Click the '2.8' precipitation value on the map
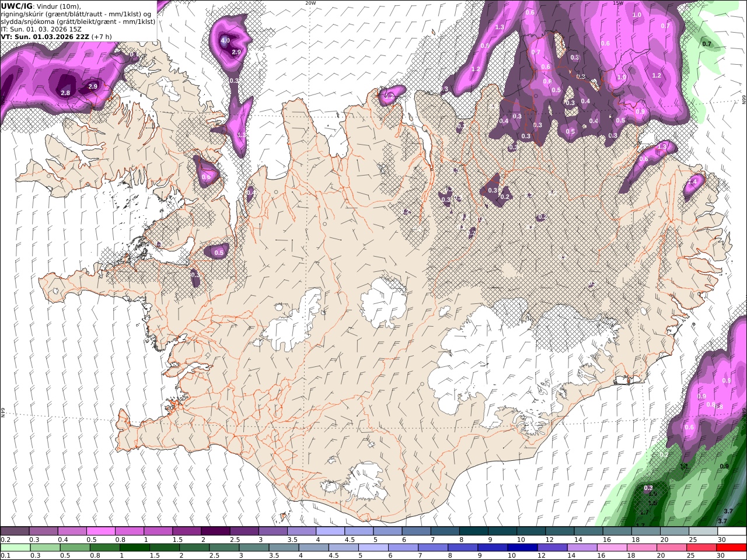 [x=65, y=93]
